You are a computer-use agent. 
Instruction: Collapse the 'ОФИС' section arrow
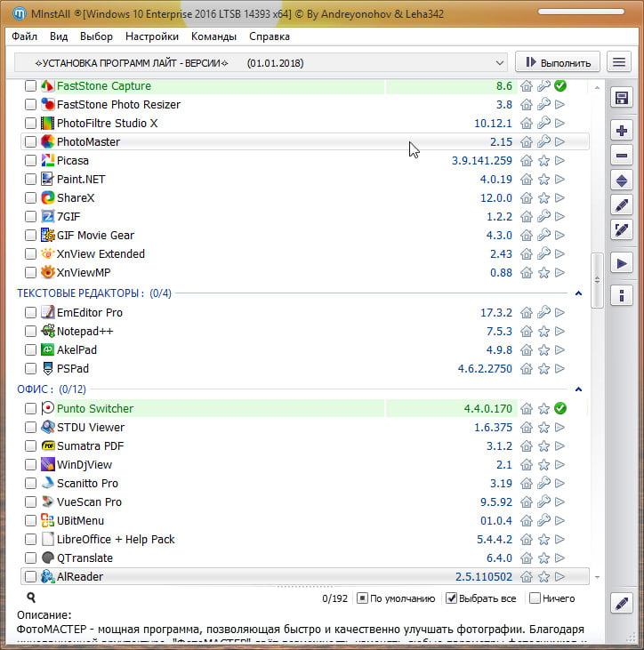click(578, 389)
